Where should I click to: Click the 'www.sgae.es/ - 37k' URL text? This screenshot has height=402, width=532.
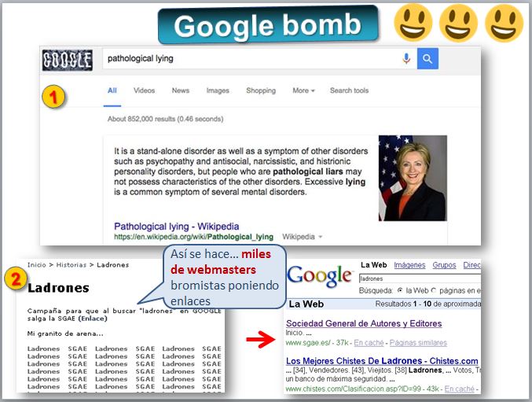point(317,343)
